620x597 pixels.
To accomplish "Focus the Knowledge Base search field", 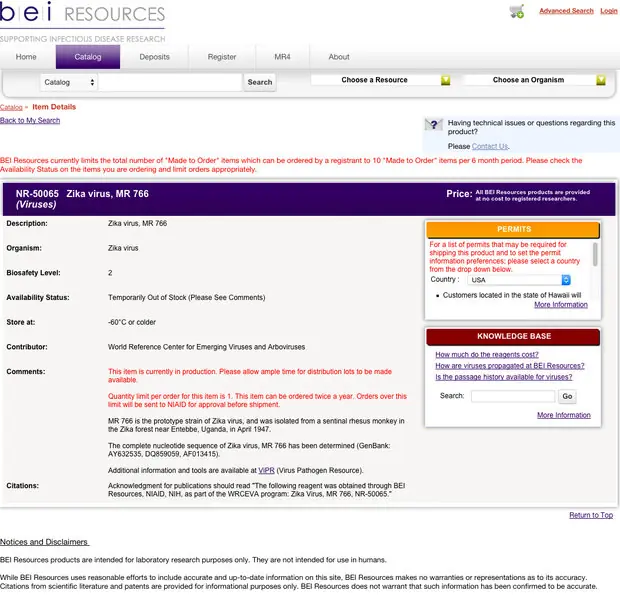I will coord(513,396).
